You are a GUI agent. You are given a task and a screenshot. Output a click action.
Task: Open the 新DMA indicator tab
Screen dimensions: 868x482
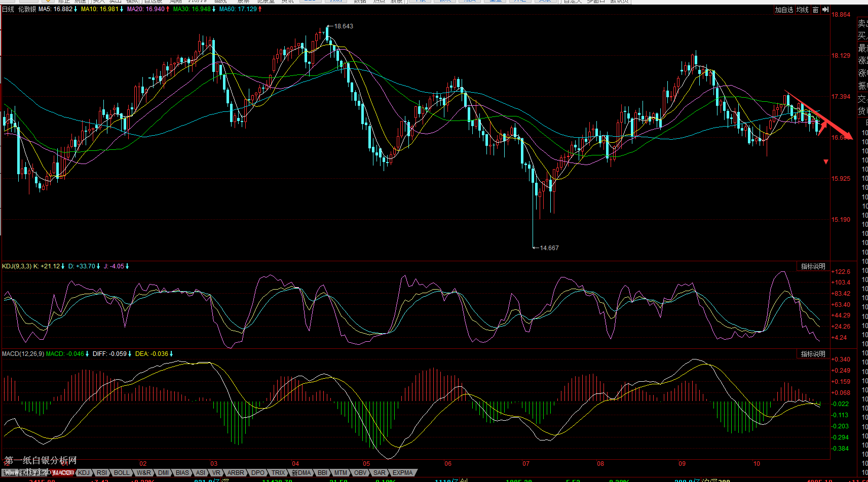pos(301,473)
